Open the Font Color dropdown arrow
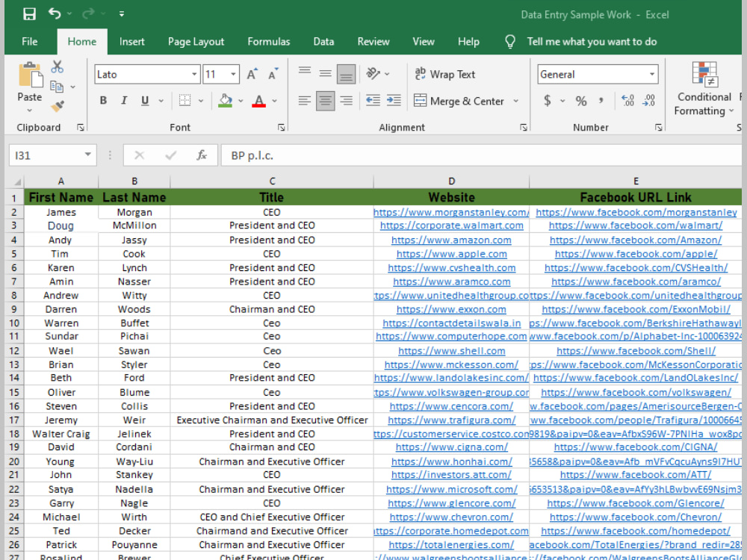The image size is (747, 560). click(274, 101)
